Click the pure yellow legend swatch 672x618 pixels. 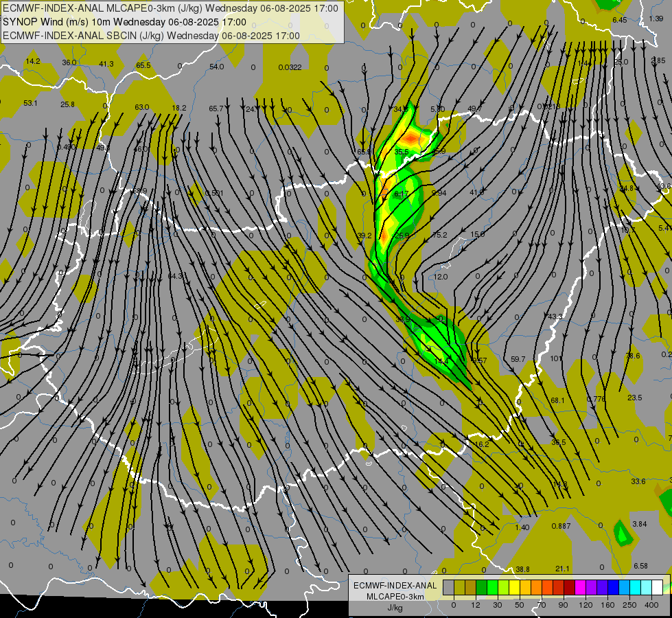(x=515, y=587)
